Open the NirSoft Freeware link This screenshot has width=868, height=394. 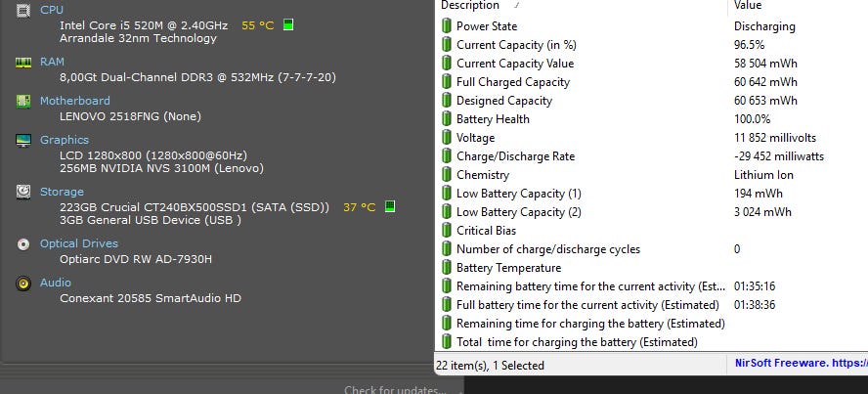click(x=801, y=363)
